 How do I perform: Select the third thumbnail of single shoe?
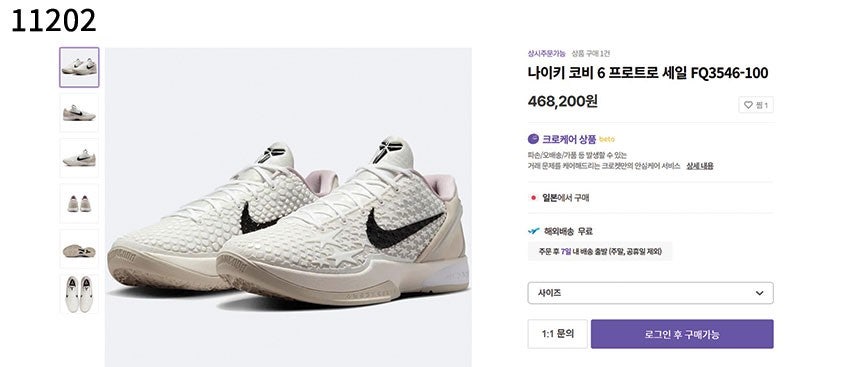point(80,158)
